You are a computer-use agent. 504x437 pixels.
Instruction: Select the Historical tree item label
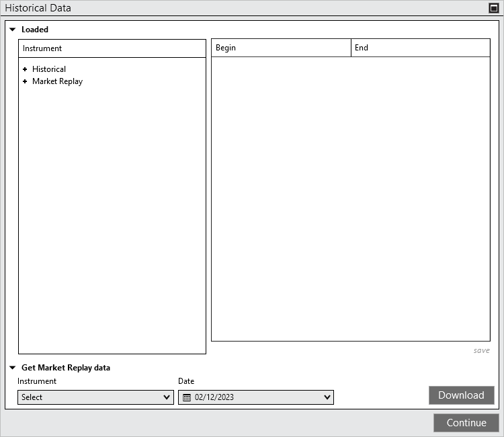[x=49, y=69]
